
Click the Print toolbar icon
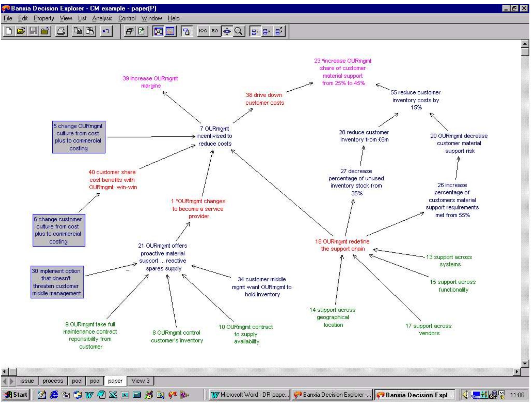coord(61,31)
